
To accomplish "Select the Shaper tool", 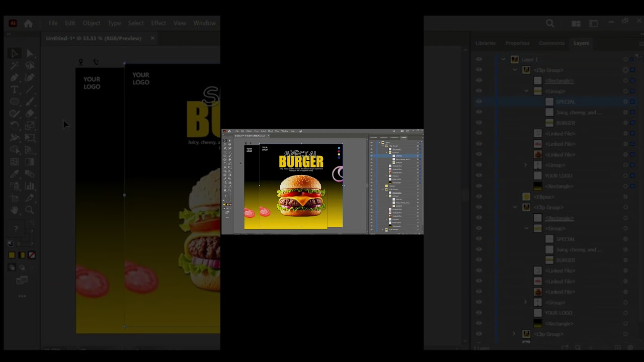I will 15,114.
